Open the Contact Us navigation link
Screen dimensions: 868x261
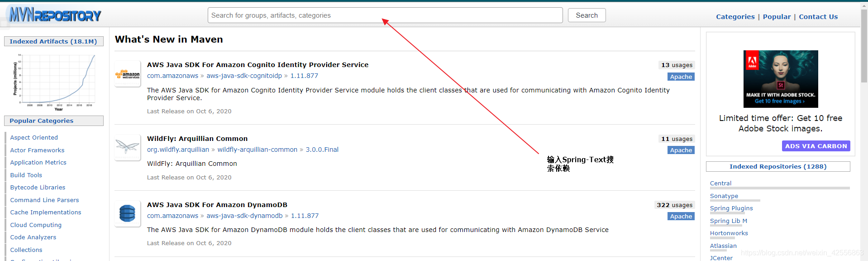pyautogui.click(x=818, y=17)
